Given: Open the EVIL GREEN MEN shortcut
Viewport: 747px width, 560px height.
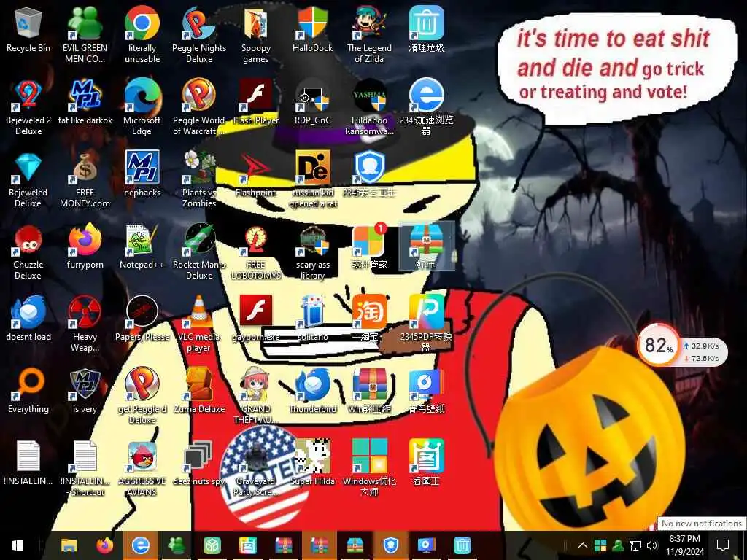Looking at the screenshot, I should point(85,34).
